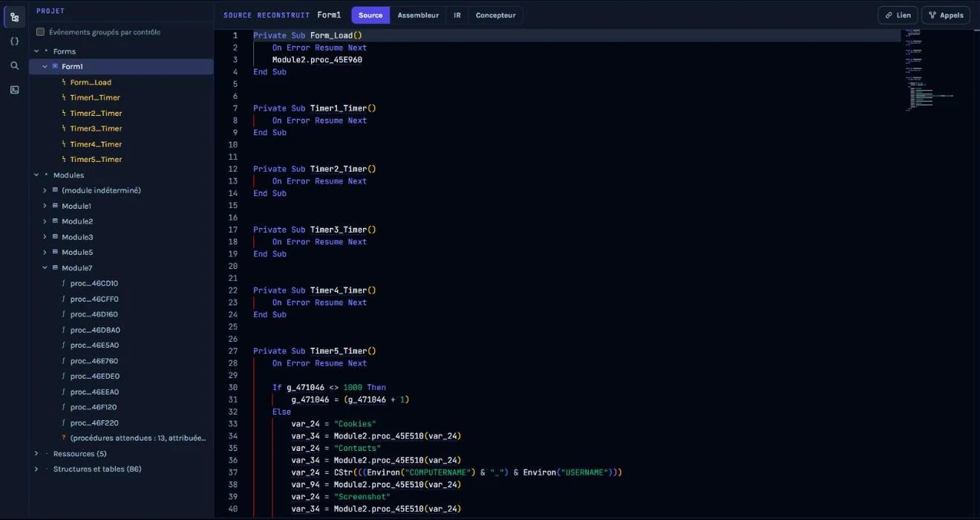980x520 pixels.
Task: Click the "Screenshot" string on line 39
Action: 362,496
